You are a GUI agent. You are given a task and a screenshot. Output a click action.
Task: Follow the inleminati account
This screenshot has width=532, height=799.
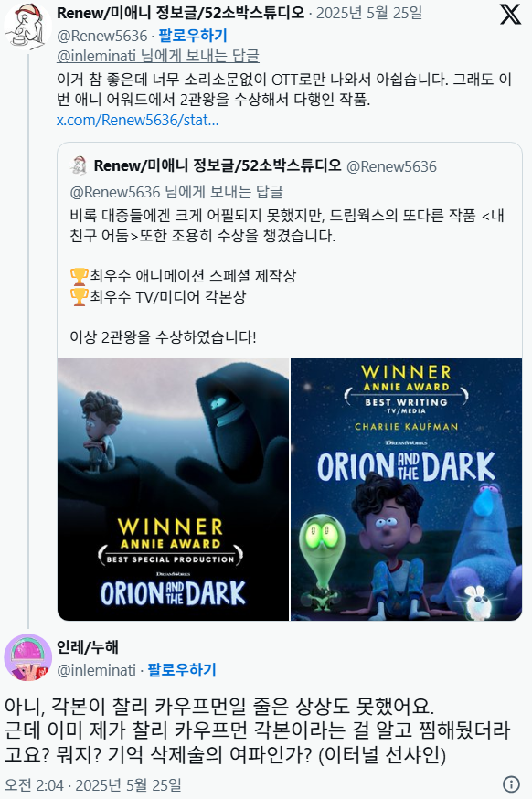(x=181, y=669)
